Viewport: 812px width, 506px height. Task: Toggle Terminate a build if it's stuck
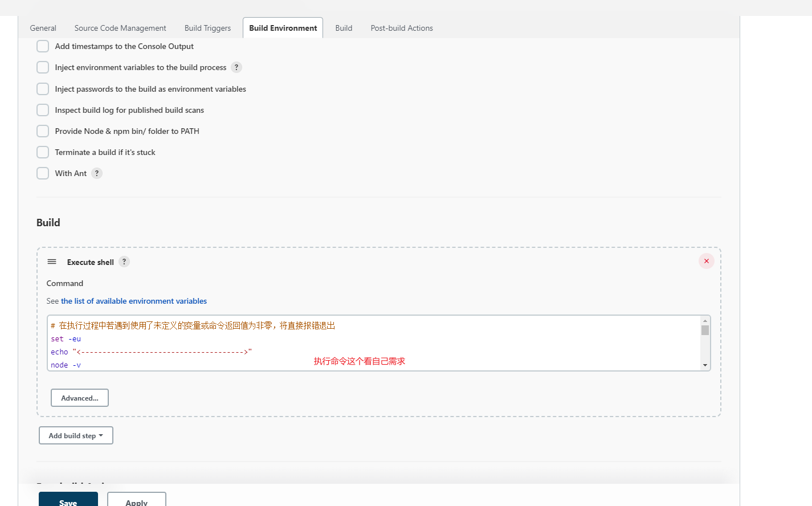43,152
